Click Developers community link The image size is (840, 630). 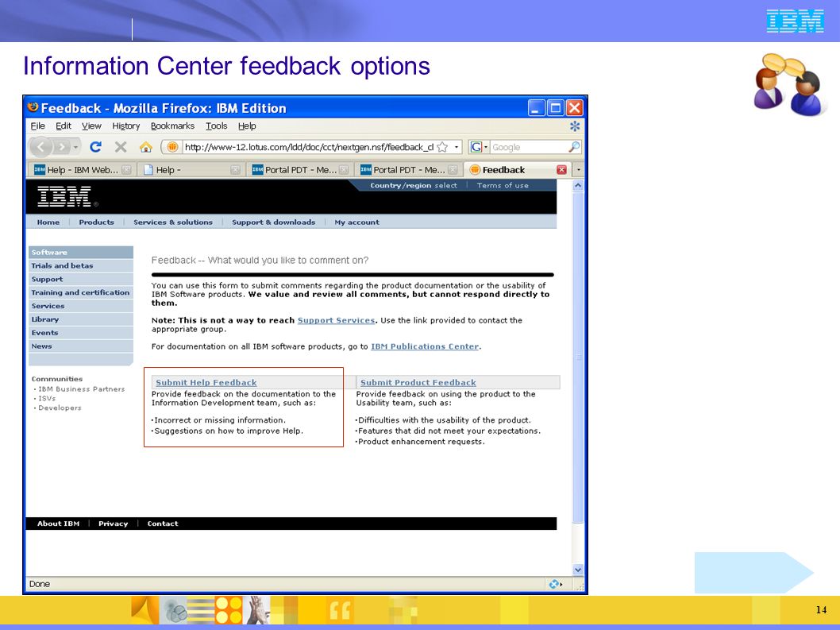(60, 408)
